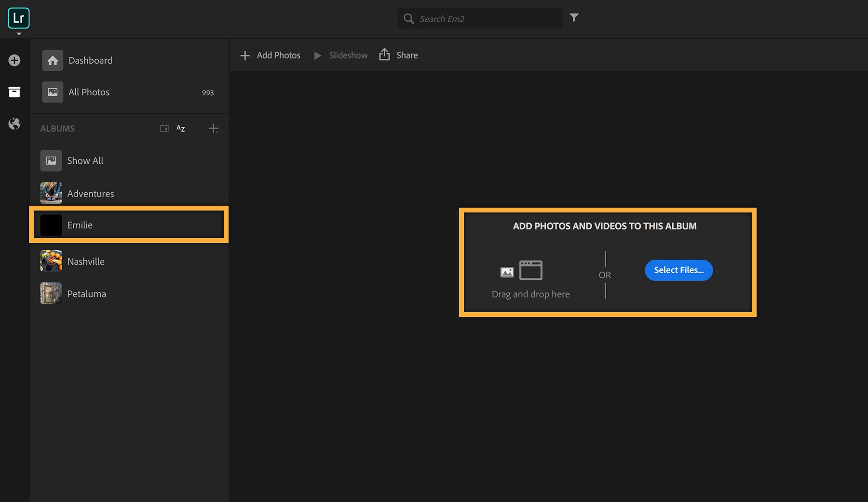The height and width of the screenshot is (502, 868).
Task: Click Add Photos in toolbar
Action: [278, 55]
